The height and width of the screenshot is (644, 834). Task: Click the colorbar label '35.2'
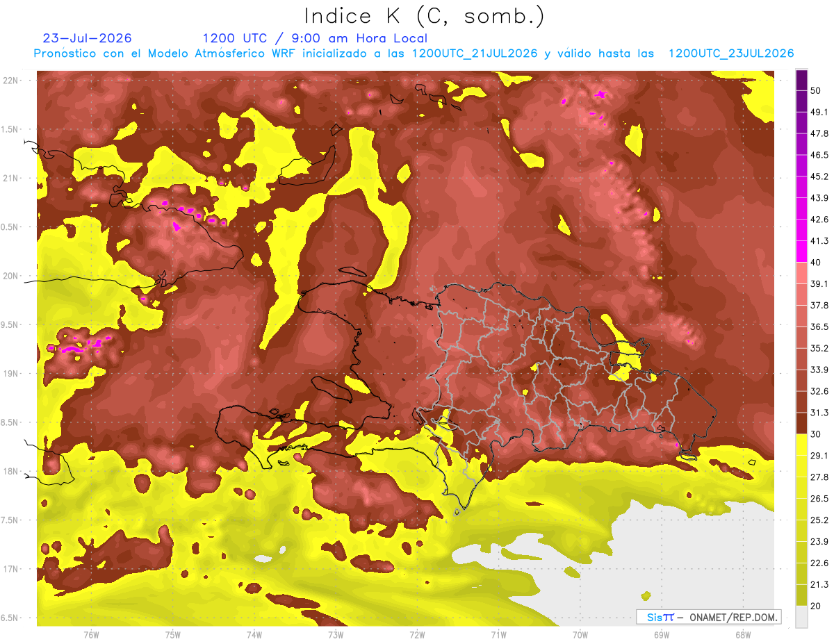coord(819,348)
